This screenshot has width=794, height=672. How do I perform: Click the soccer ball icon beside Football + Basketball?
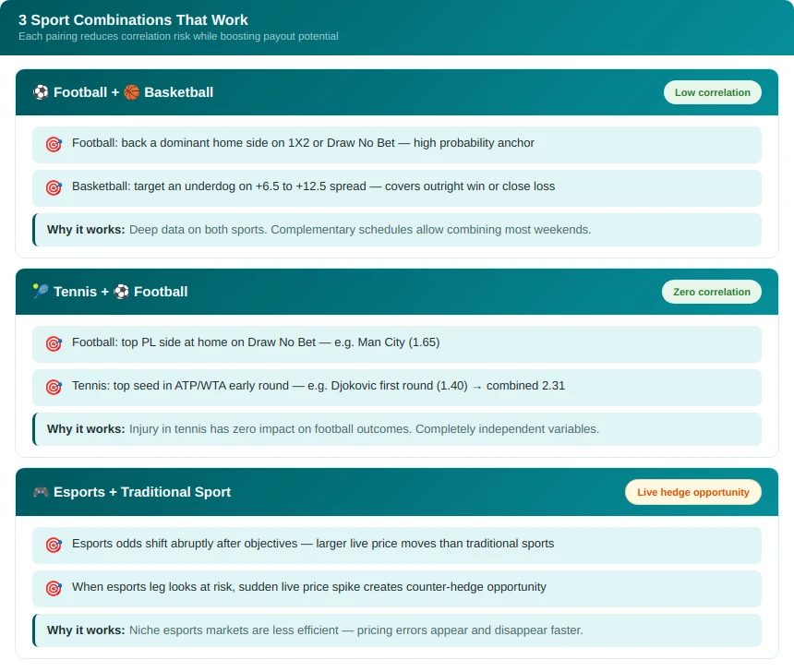(x=41, y=92)
